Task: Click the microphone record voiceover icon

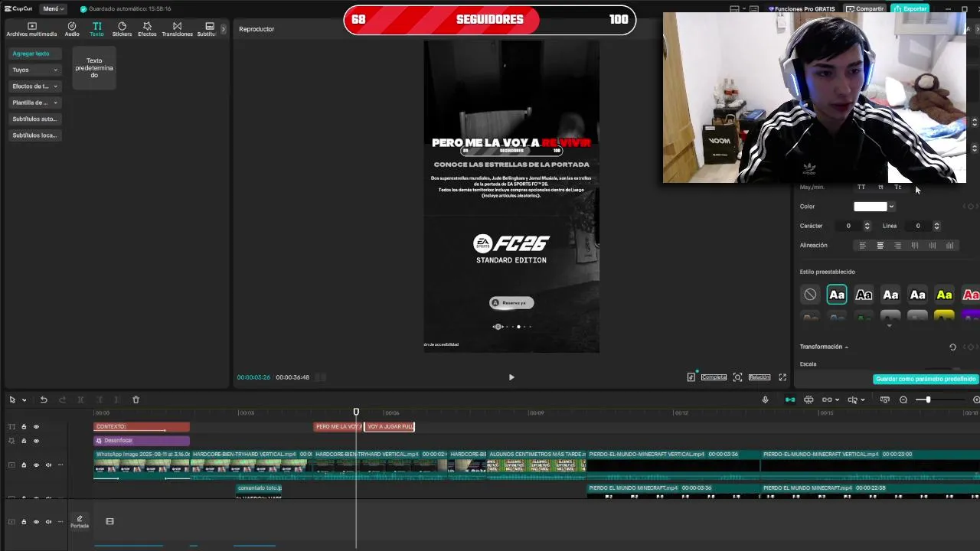Action: pyautogui.click(x=765, y=399)
